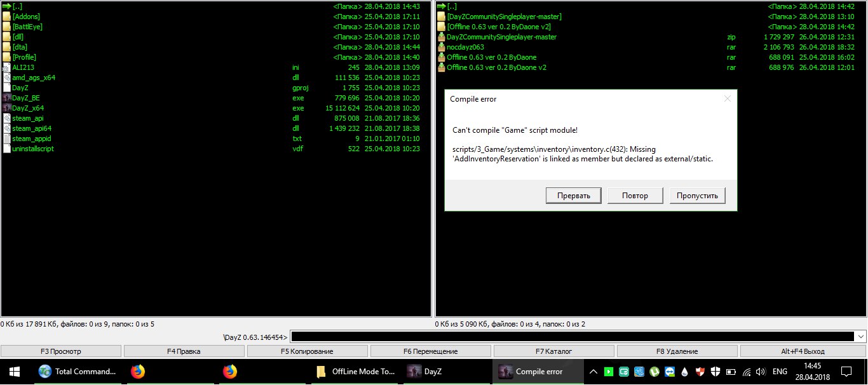Screen dimensions: 868x385
Task: Show hidden system tray icons
Action: (x=593, y=372)
